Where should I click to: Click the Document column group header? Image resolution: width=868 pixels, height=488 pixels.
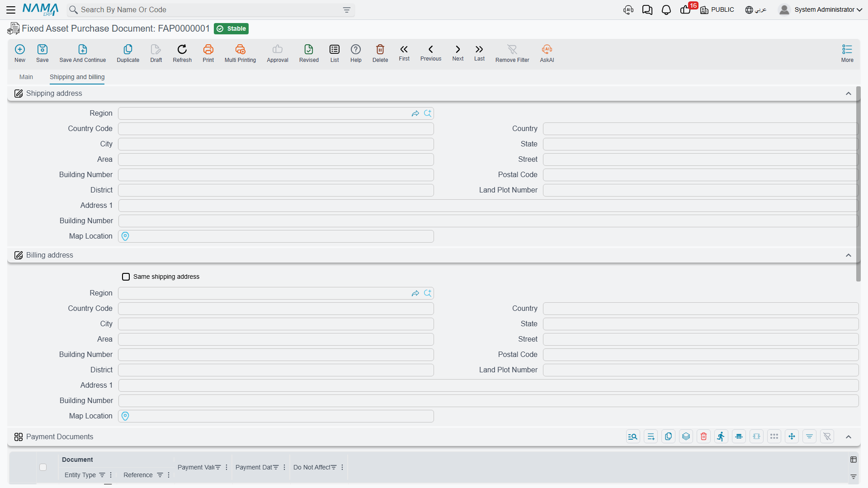coord(77,460)
